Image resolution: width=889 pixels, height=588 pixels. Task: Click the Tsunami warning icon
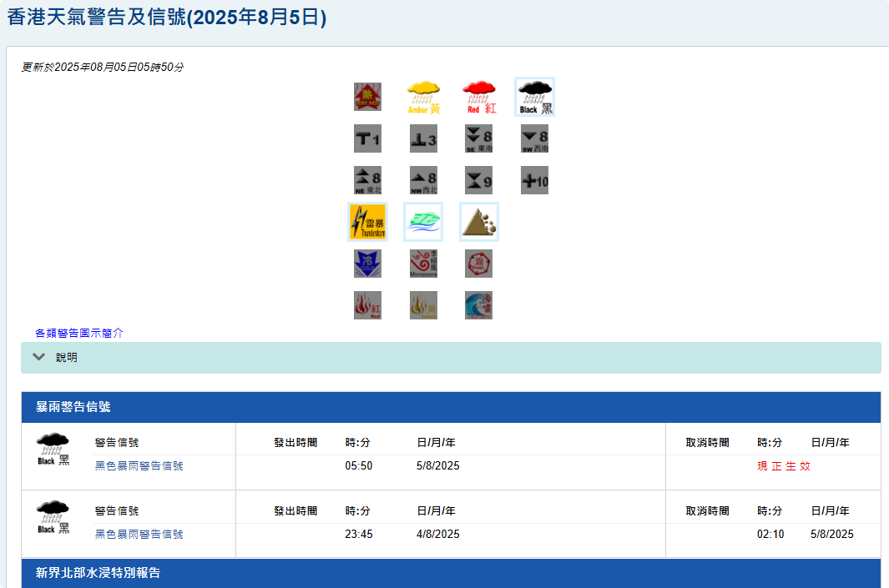pyautogui.click(x=479, y=305)
